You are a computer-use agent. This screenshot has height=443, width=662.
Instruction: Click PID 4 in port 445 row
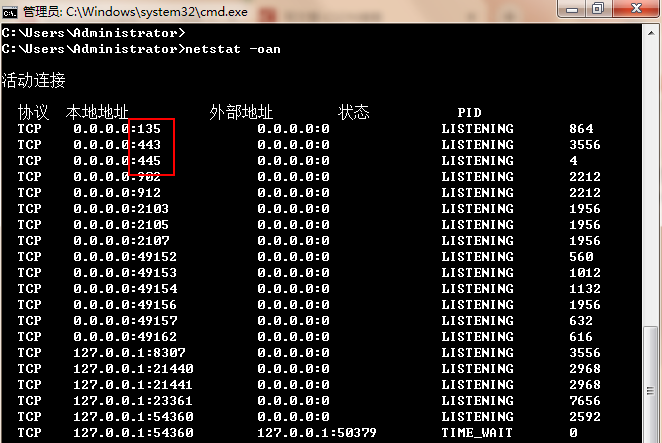[x=573, y=161]
